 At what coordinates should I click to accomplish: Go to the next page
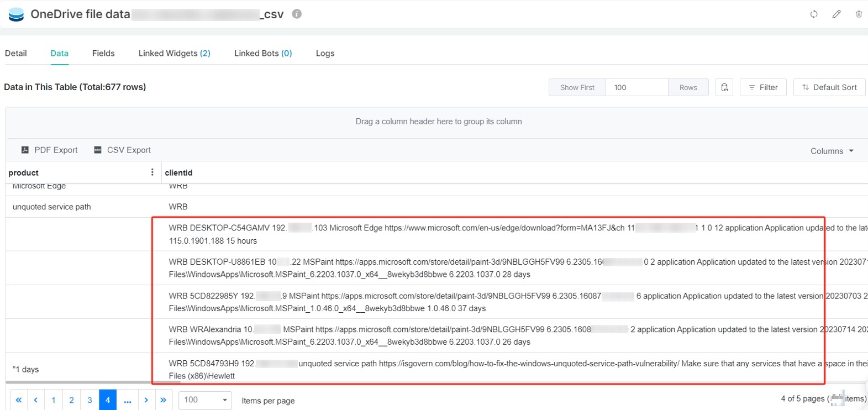point(146,400)
